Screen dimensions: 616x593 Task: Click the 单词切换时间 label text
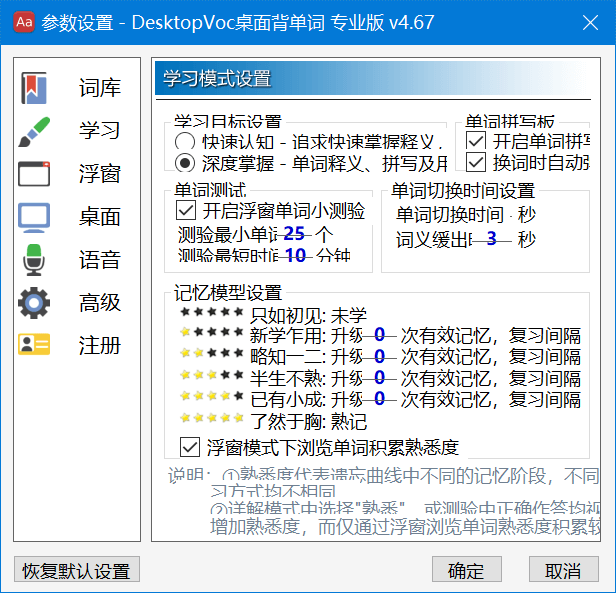(450, 215)
